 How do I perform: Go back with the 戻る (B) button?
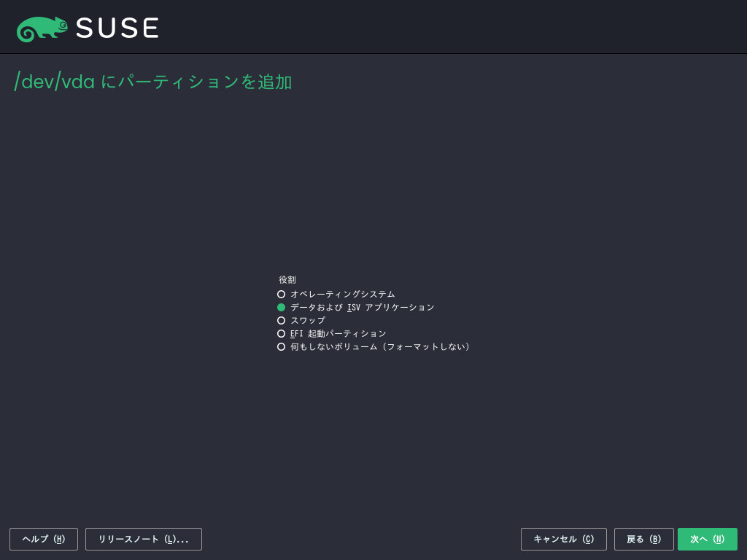tap(643, 539)
